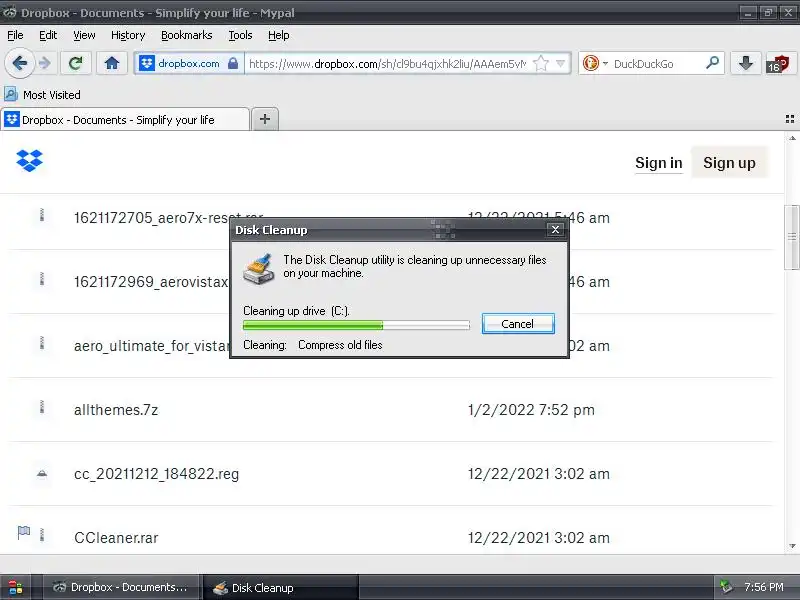The height and width of the screenshot is (600, 800).
Task: Click the flag icon beside CCleaner.rar
Action: click(23, 533)
